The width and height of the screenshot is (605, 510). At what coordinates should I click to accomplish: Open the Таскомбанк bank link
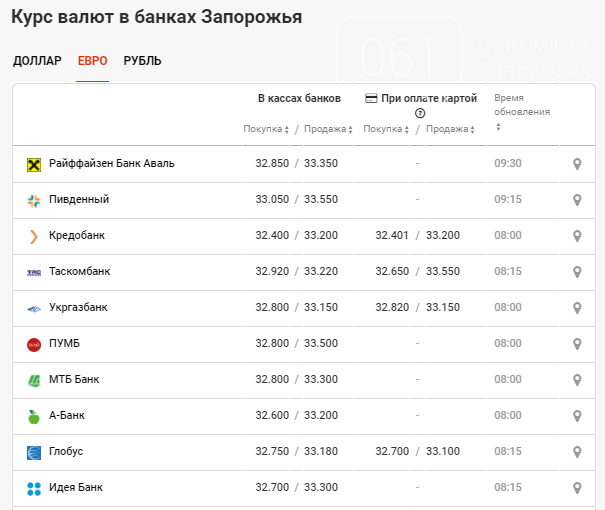[x=79, y=272]
